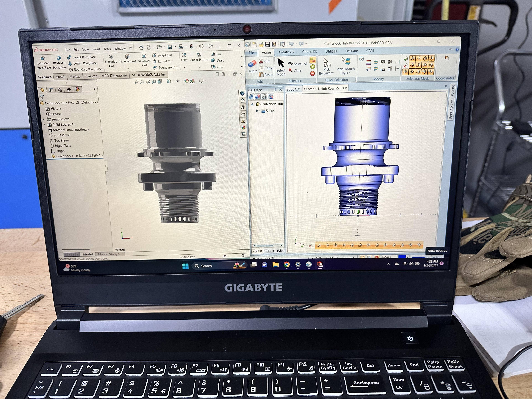Image resolution: width=532 pixels, height=399 pixels.
Task: Click the BobCAD save floppy icon
Action: coord(267,44)
